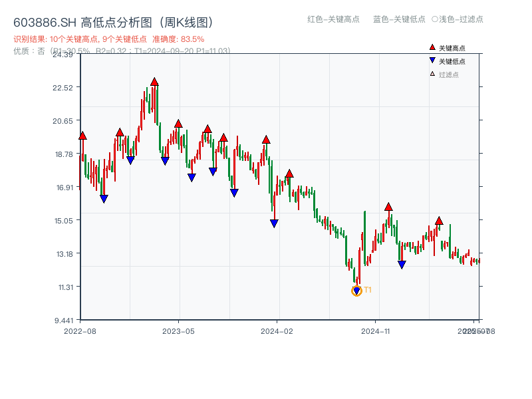Select the leftmost red key-high marker near 2022-08
The height and width of the screenshot is (399, 532).
[x=82, y=134]
